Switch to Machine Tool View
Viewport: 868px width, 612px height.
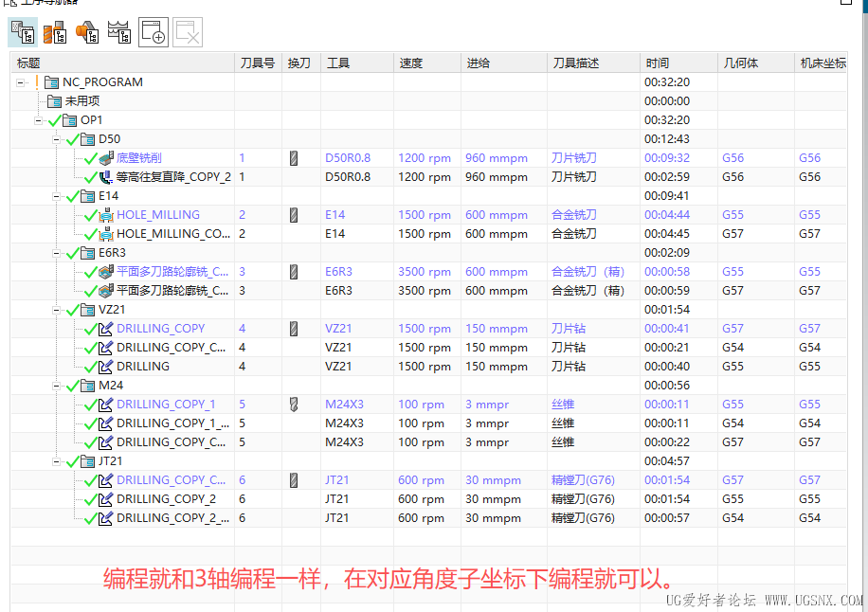pyautogui.click(x=55, y=32)
